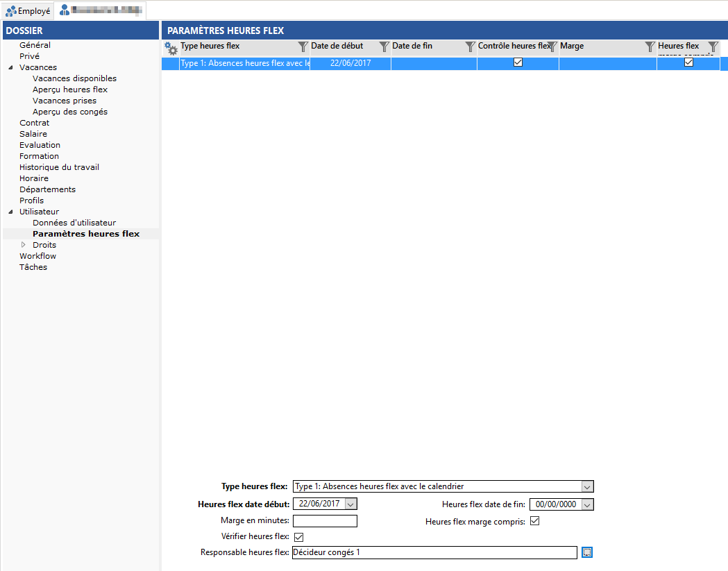728x571 pixels.
Task: Toggle Contrôle heures flex checkbox in grid row
Action: tap(518, 62)
